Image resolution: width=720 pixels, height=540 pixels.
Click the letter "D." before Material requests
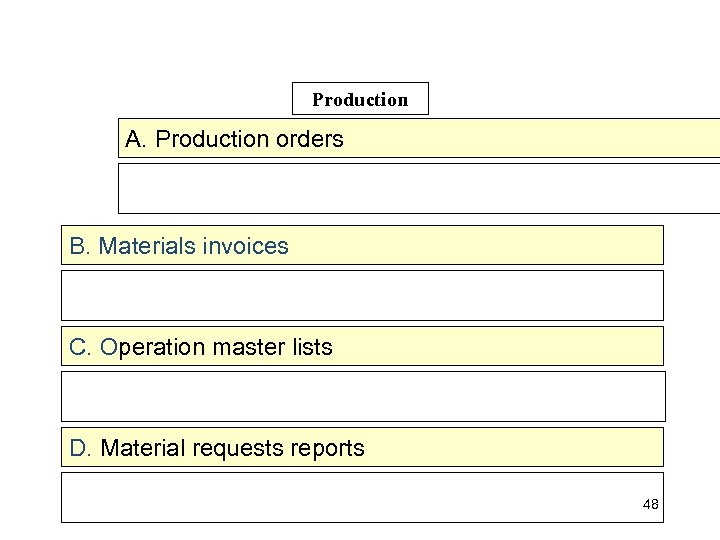click(x=81, y=448)
